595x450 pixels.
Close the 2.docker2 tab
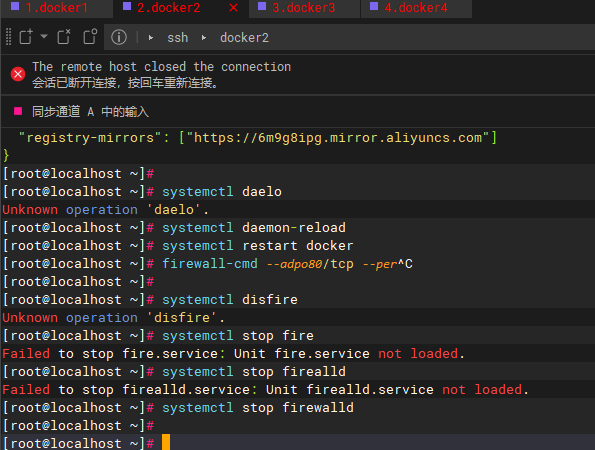coord(234,8)
